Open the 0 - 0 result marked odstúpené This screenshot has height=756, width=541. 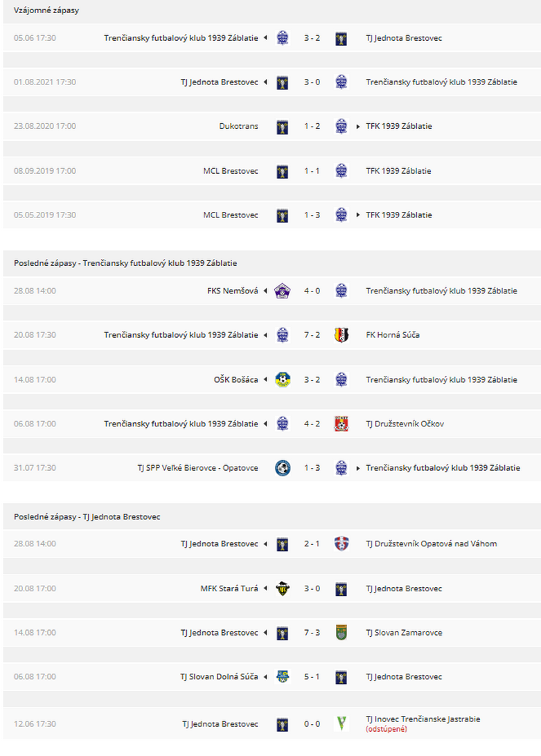coord(312,724)
